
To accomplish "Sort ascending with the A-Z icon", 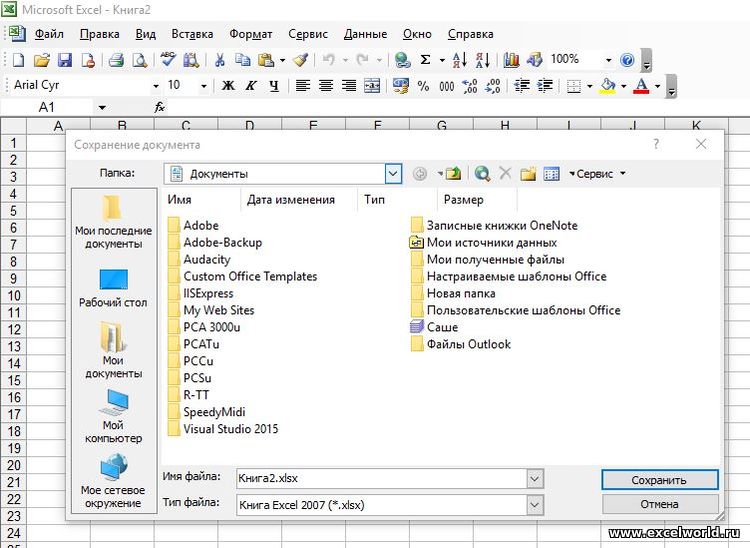I will point(460,60).
